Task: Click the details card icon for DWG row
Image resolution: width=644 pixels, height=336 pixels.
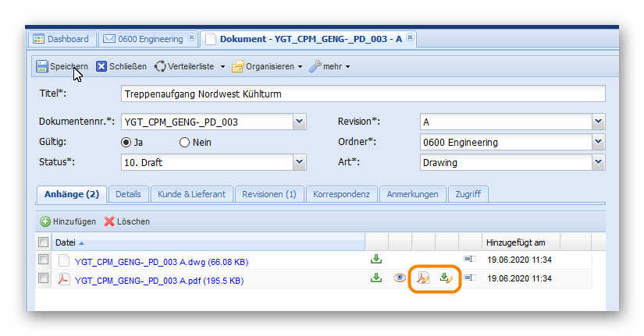Action: point(469,260)
